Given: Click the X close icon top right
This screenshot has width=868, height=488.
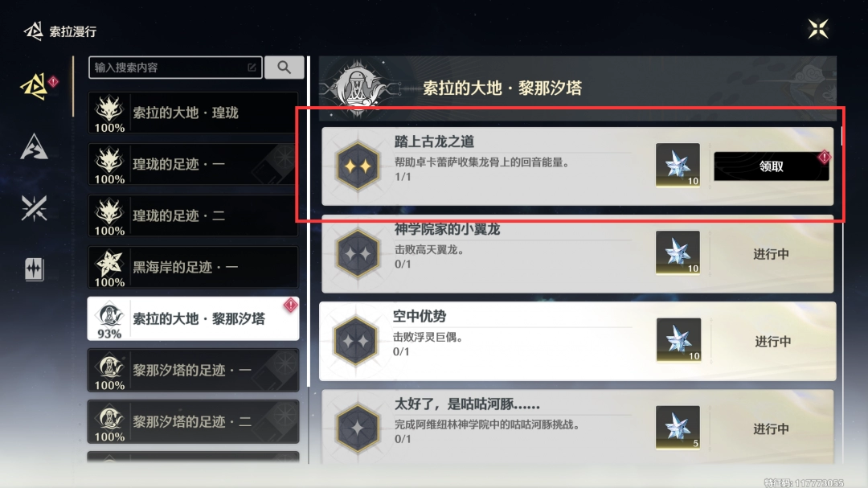Looking at the screenshot, I should (817, 29).
